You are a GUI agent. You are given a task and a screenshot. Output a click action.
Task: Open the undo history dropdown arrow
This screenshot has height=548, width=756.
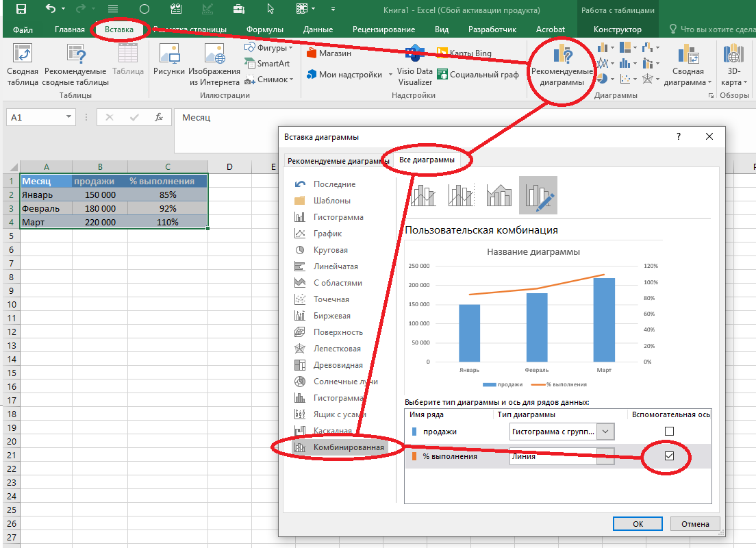pyautogui.click(x=63, y=9)
